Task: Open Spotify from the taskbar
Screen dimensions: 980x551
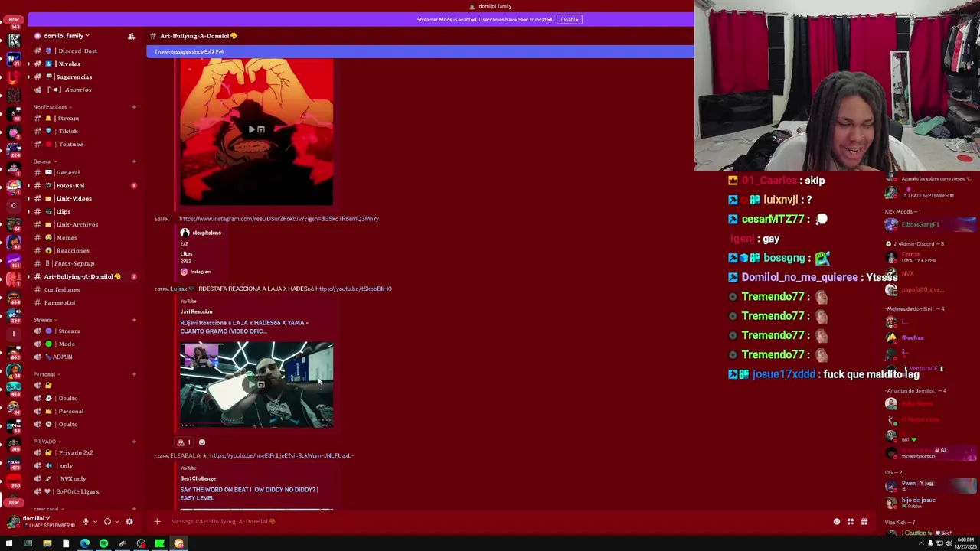Action: tap(103, 543)
